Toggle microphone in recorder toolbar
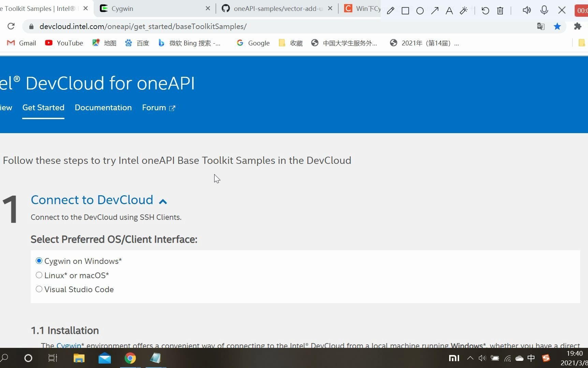This screenshot has width=588, height=368. pyautogui.click(x=544, y=10)
